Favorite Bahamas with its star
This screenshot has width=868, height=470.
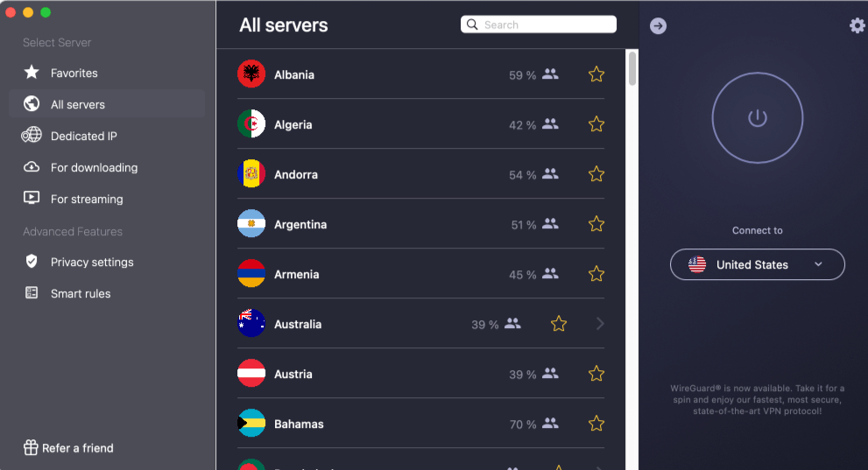(x=596, y=424)
